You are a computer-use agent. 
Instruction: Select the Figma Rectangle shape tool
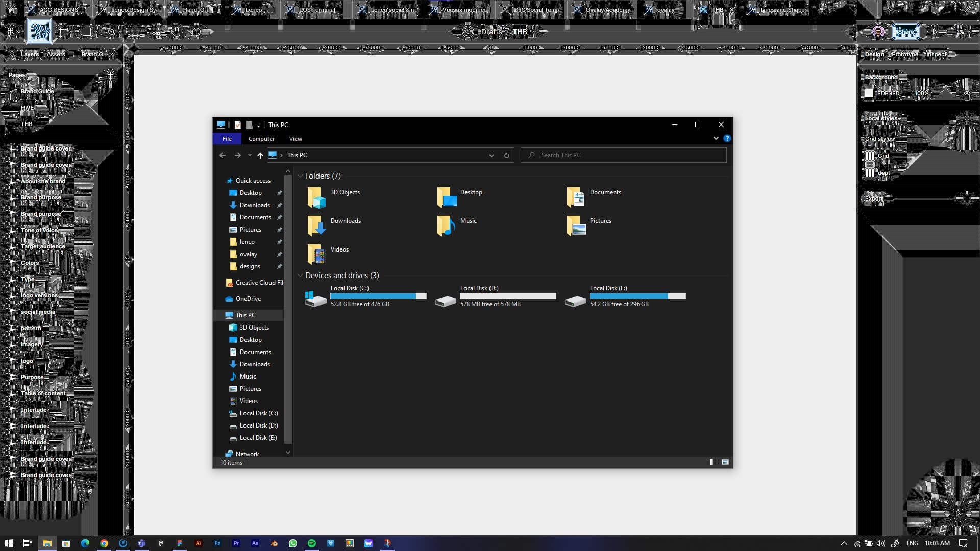point(87,32)
